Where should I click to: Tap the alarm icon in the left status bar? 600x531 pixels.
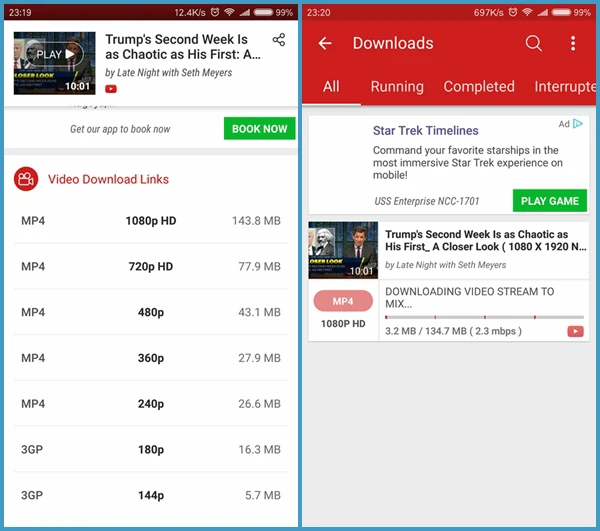(x=215, y=12)
